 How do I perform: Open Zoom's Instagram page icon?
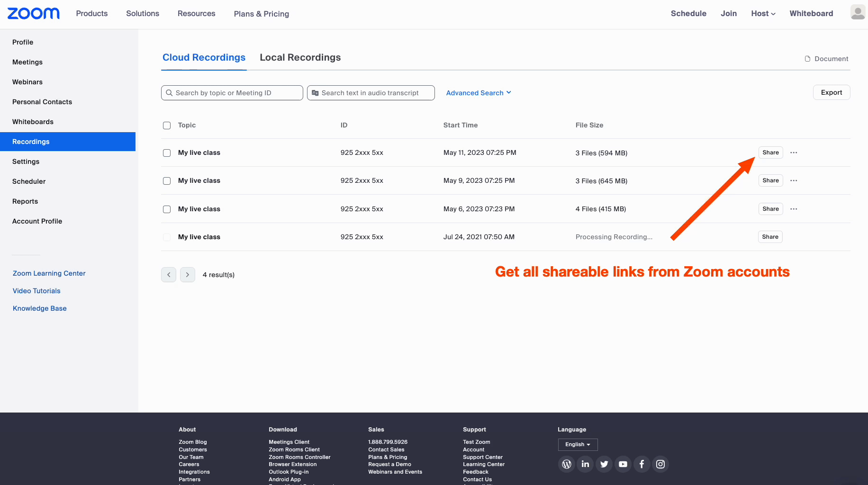[x=660, y=464]
